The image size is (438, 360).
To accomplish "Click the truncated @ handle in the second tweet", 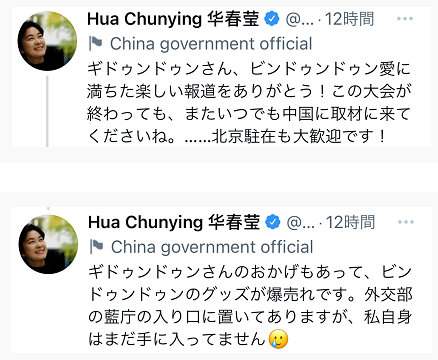I will tap(301, 223).
